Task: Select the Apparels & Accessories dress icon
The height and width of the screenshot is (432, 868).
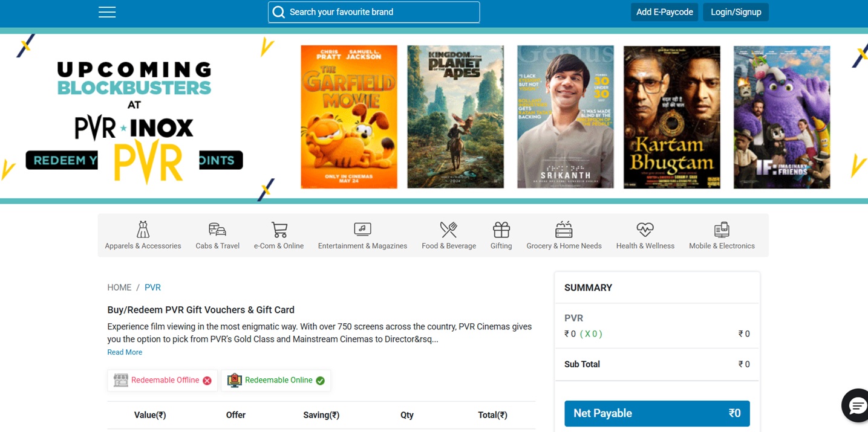Action: click(x=143, y=230)
